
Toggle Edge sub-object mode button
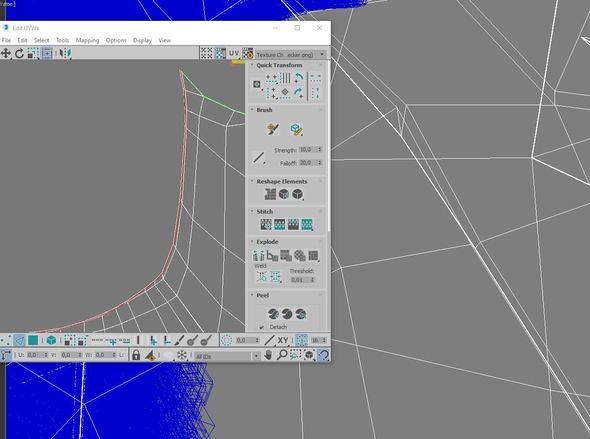[x=19, y=340]
